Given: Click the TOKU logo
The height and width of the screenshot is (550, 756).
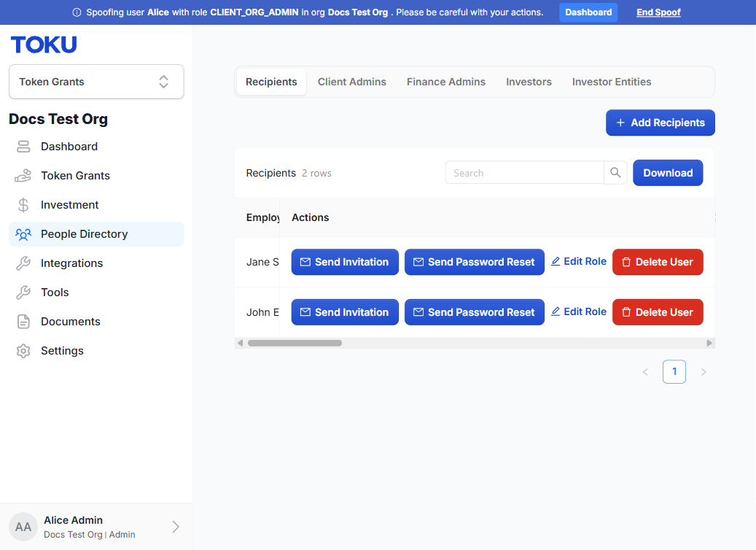Looking at the screenshot, I should tap(44, 45).
